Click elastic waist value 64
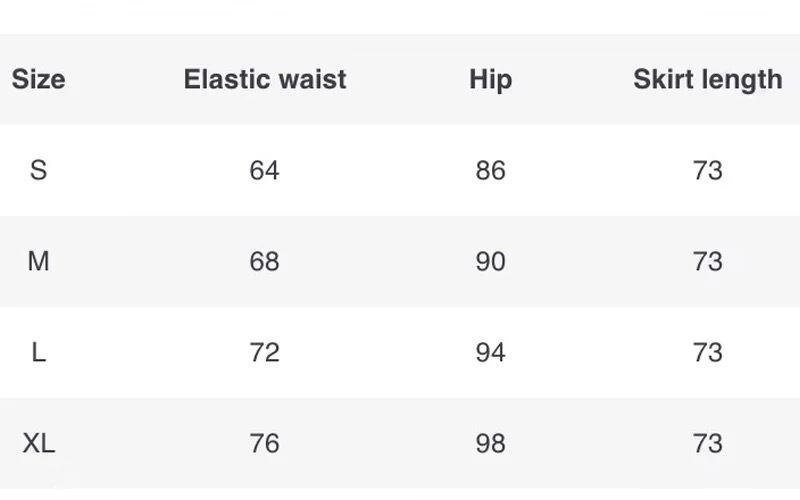 point(264,170)
